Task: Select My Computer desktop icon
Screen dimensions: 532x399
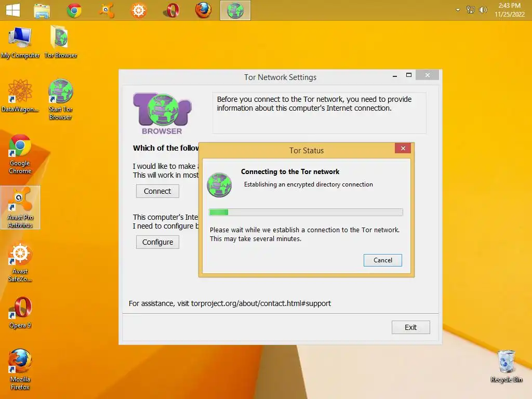Action: pyautogui.click(x=20, y=43)
